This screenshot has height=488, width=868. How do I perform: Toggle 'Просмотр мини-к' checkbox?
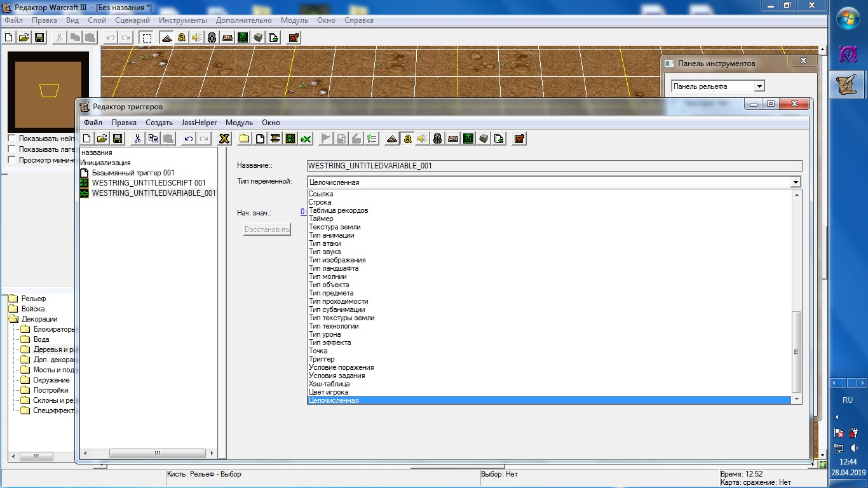(11, 160)
